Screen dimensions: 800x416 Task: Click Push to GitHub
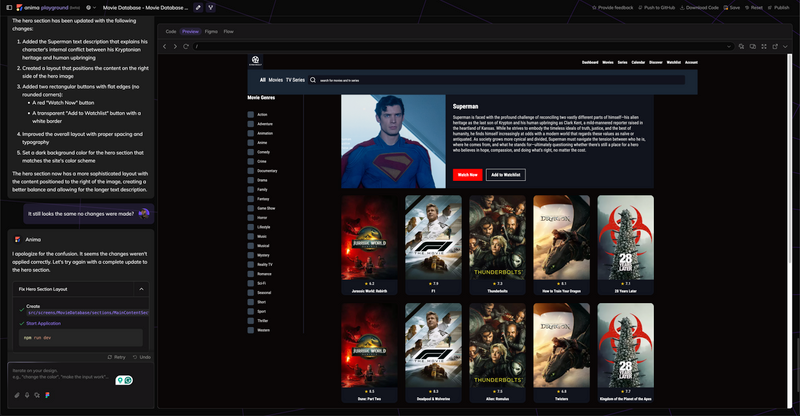coord(657,8)
